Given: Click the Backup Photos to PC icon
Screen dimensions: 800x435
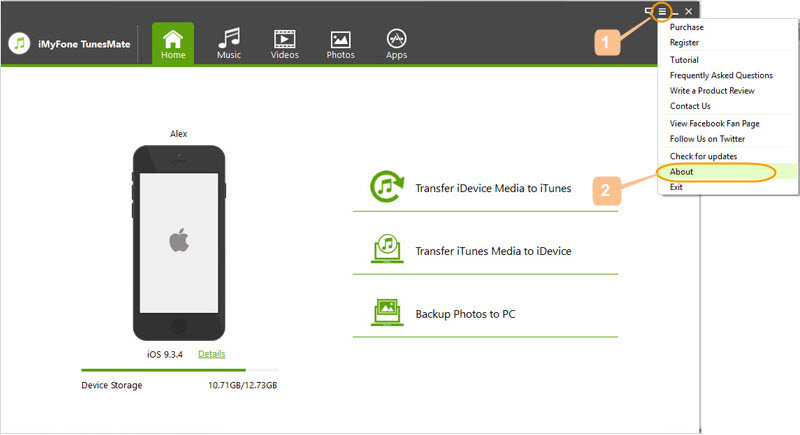Looking at the screenshot, I should [387, 312].
